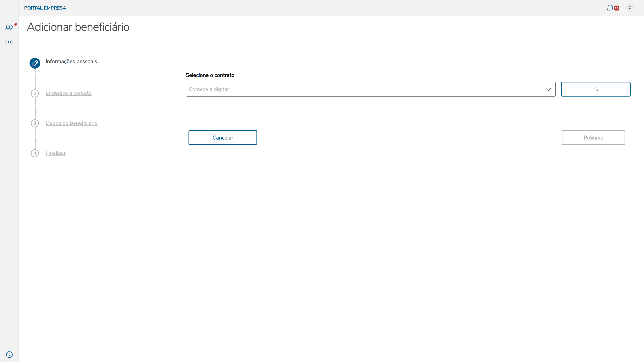Image resolution: width=644 pixels, height=362 pixels.
Task: Open the user profile avatar icon
Action: 630,8
